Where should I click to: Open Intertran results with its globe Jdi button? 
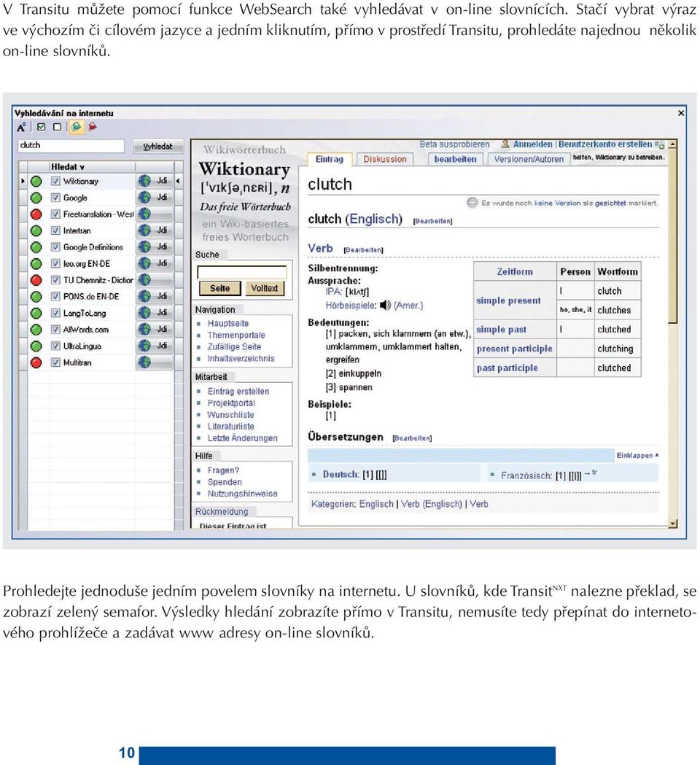click(154, 230)
